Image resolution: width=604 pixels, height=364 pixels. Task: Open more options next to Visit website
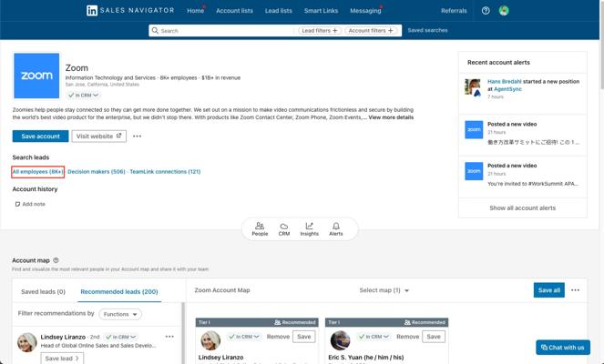138,136
